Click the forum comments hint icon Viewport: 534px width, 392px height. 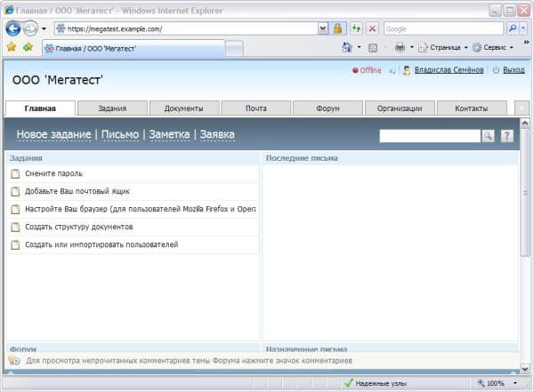pyautogui.click(x=14, y=360)
